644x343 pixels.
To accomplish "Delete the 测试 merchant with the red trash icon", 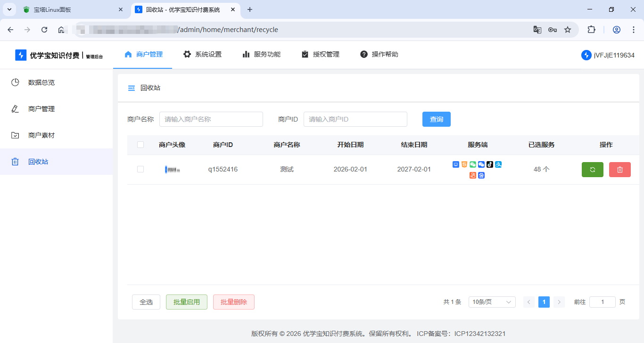I will 619,169.
